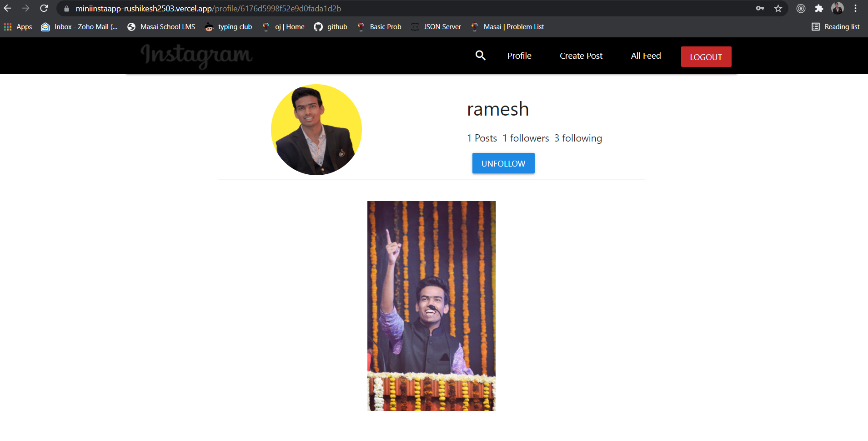Viewport: 868px width, 441px height.
Task: Open saved passwords key icon
Action: [760, 8]
